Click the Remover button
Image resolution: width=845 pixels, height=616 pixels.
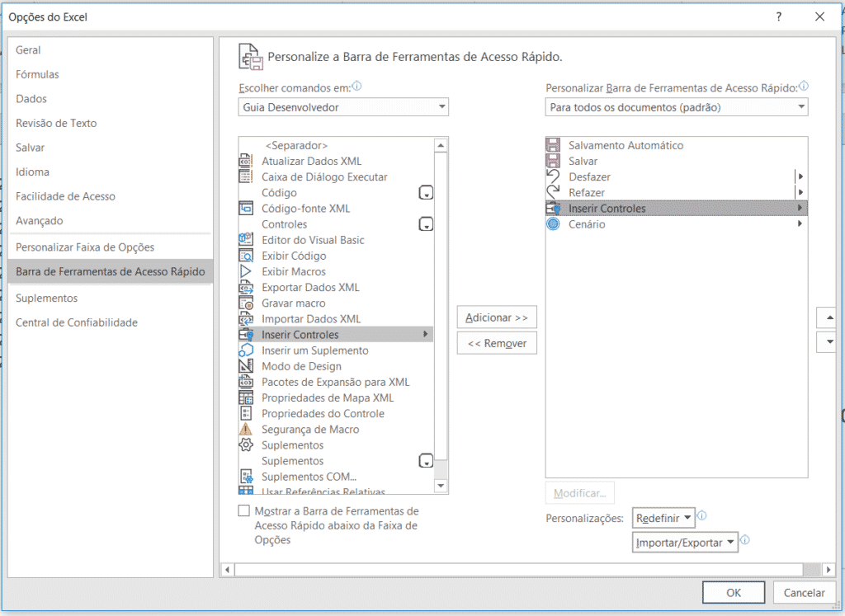point(496,342)
